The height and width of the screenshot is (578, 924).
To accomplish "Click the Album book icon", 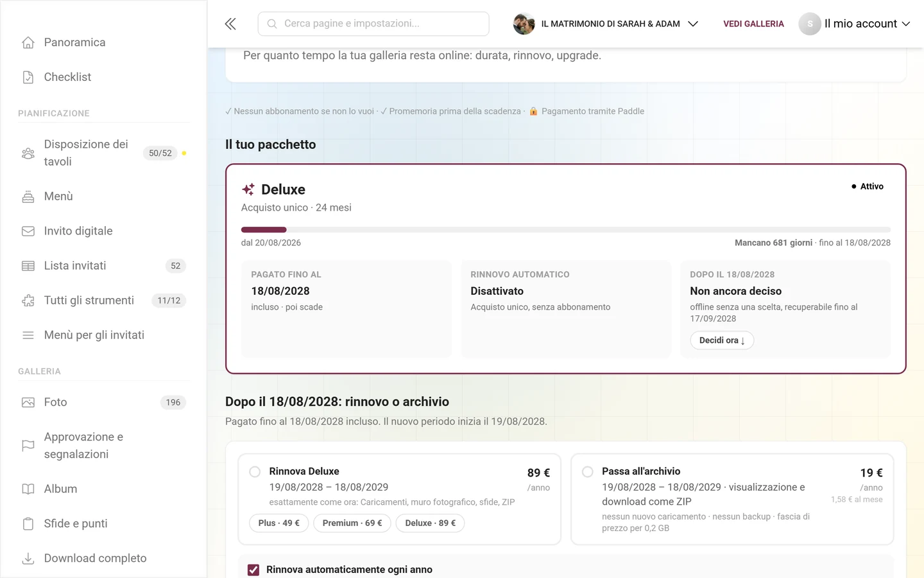I will point(28,489).
